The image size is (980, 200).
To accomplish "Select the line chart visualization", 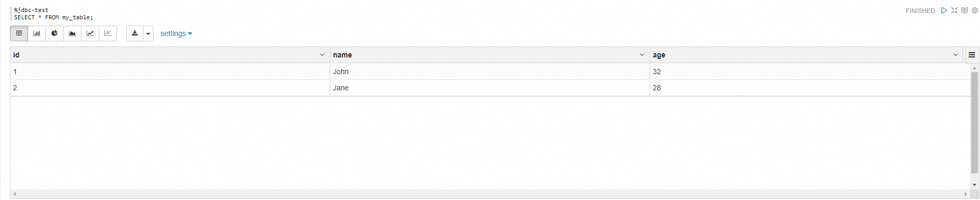I will [90, 33].
